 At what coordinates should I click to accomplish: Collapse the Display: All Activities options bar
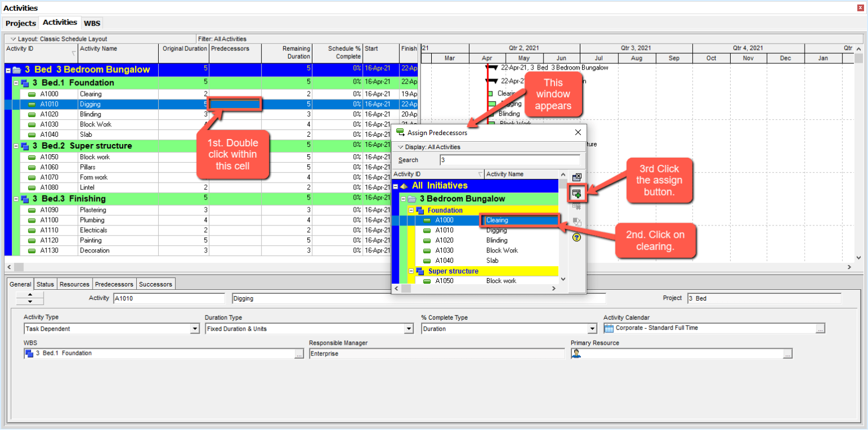click(x=399, y=146)
